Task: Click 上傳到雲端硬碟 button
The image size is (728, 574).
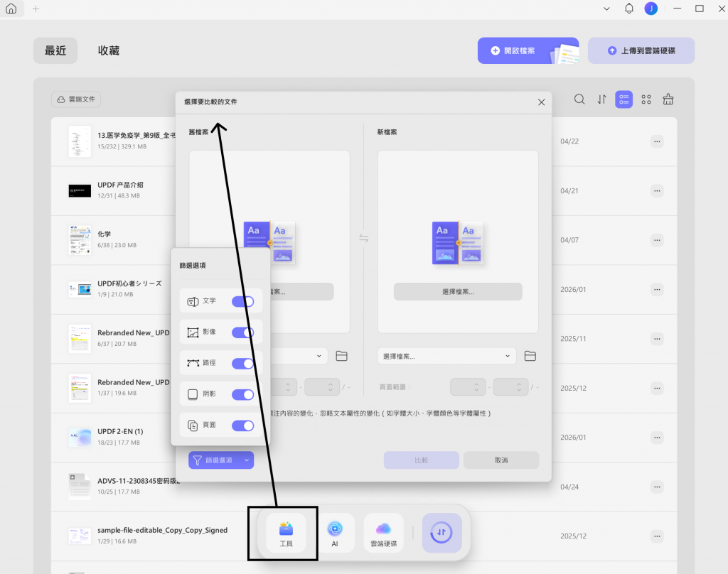Action: point(641,50)
